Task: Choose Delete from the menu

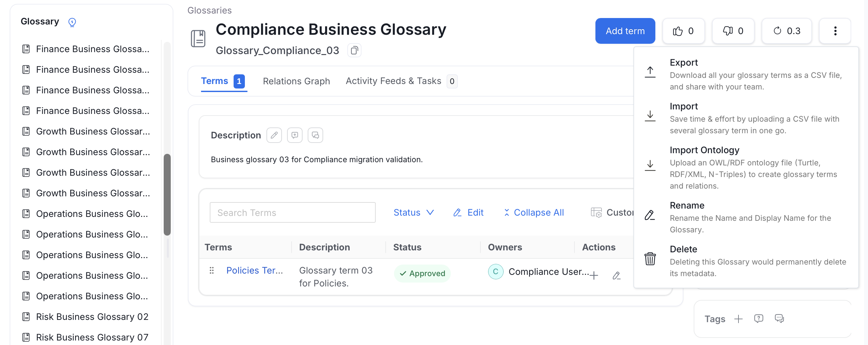Action: 746,261
